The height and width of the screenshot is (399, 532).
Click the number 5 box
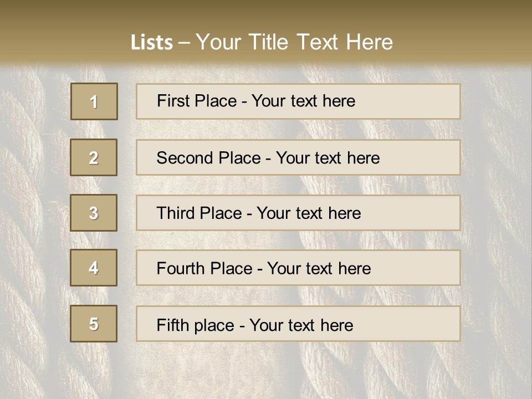coord(94,324)
